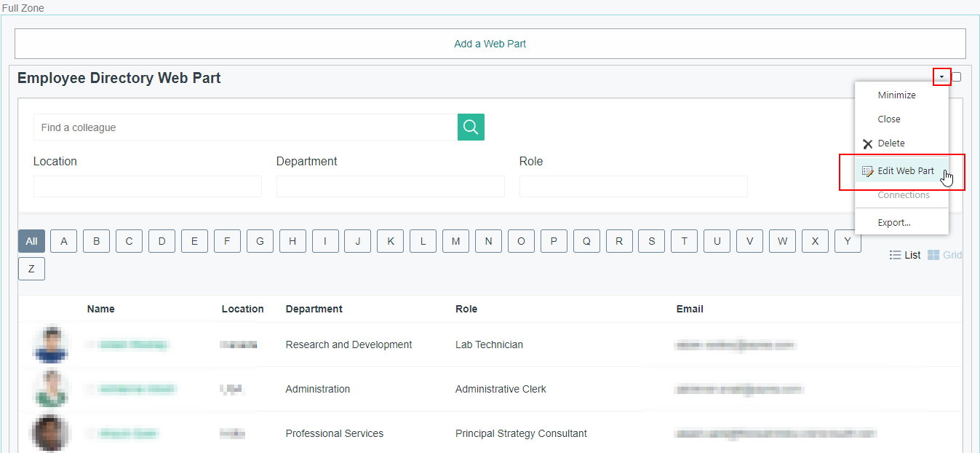Filter directory by letter M
Screen dimensions: 980x453
455,241
